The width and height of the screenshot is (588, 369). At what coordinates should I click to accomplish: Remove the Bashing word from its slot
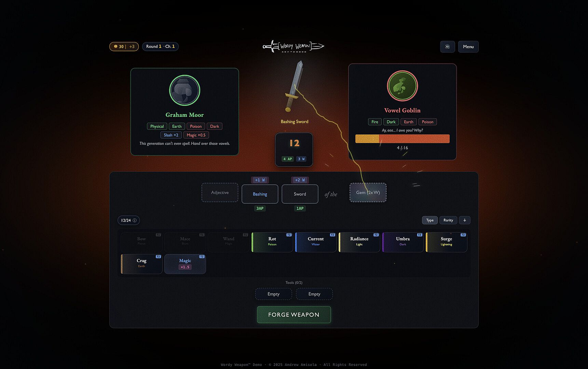pos(260,194)
